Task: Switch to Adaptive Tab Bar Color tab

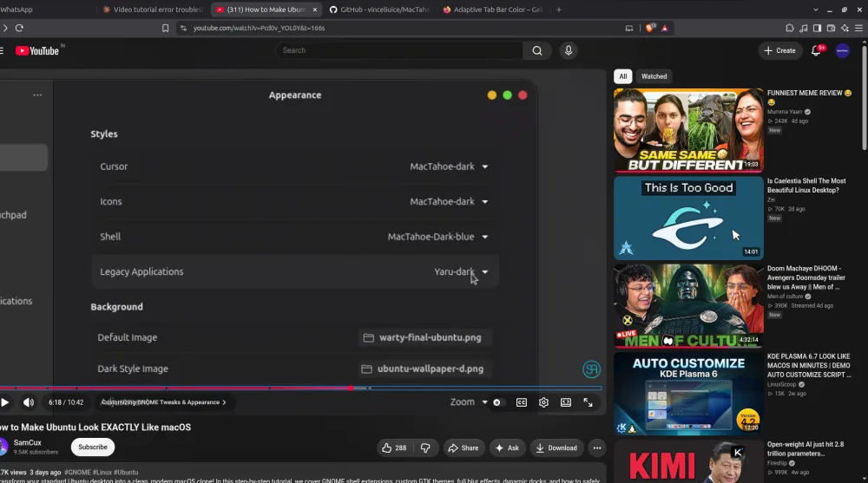Action: pyautogui.click(x=493, y=10)
